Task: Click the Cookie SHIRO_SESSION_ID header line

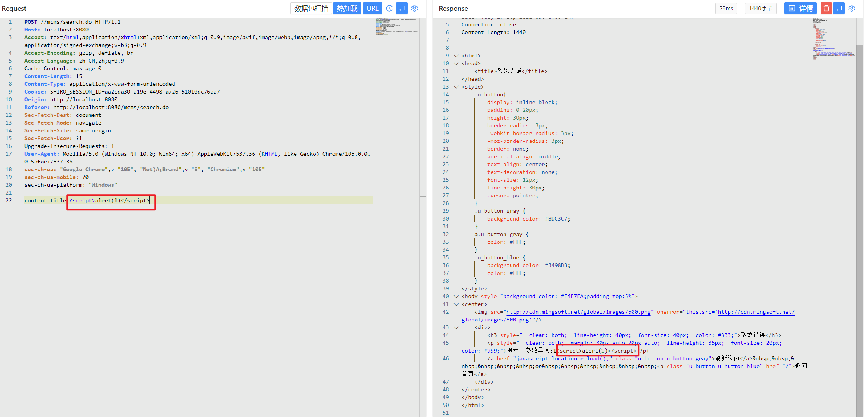Action: [122, 92]
